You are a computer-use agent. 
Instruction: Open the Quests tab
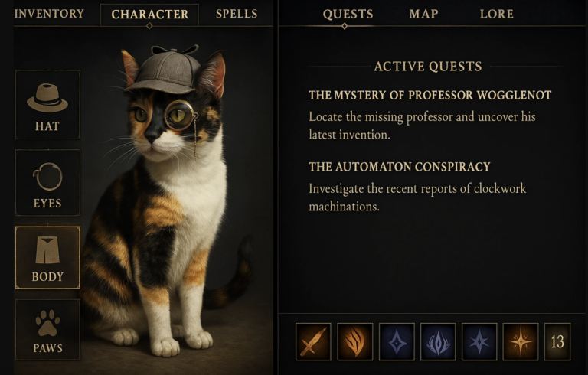click(x=348, y=15)
